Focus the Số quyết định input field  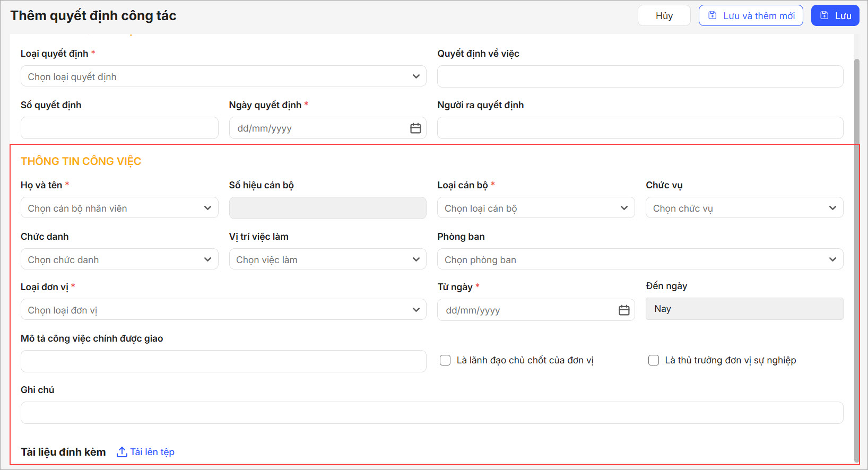click(119, 128)
